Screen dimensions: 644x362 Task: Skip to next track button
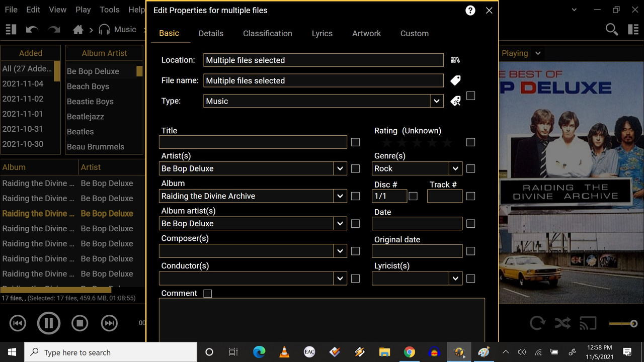(109, 323)
